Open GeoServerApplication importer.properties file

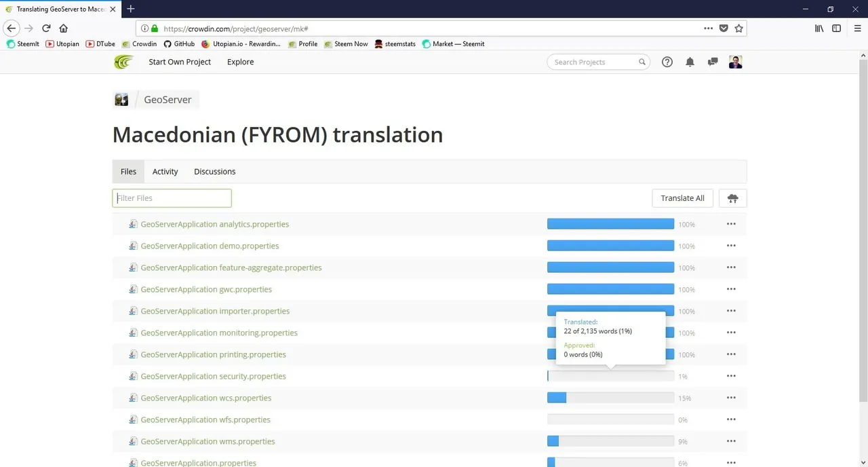pos(215,311)
